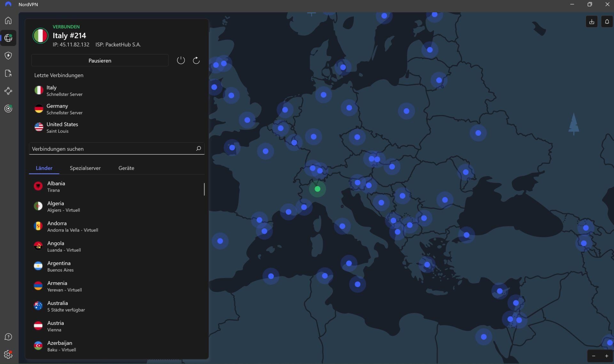614x364 pixels.
Task: Click the NordVPN logo in title bar
Action: click(x=8, y=4)
